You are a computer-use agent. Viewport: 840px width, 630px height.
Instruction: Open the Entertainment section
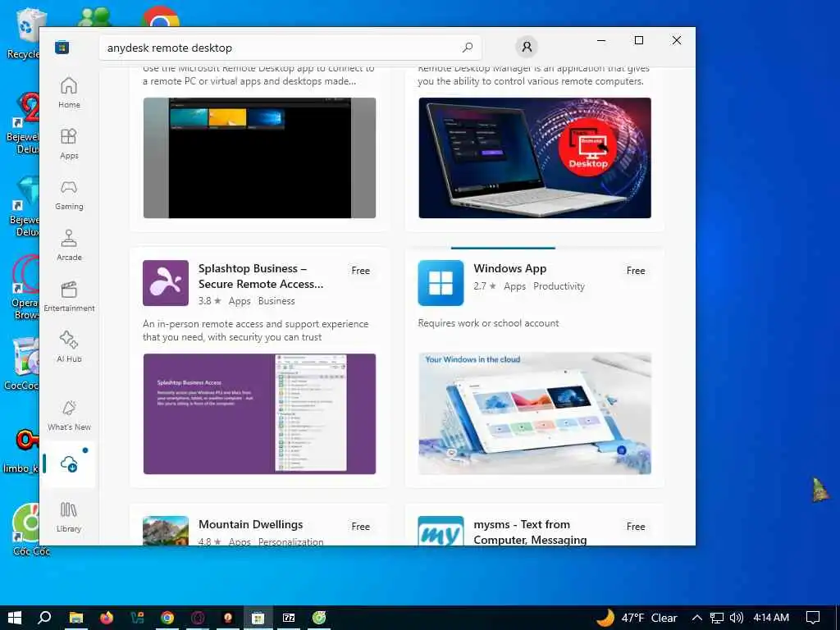point(69,296)
